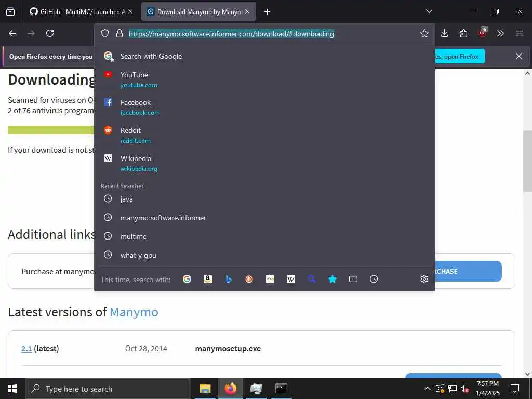Open the Action Center notifications icon
Screen dimensions: 532x399
[515, 389]
